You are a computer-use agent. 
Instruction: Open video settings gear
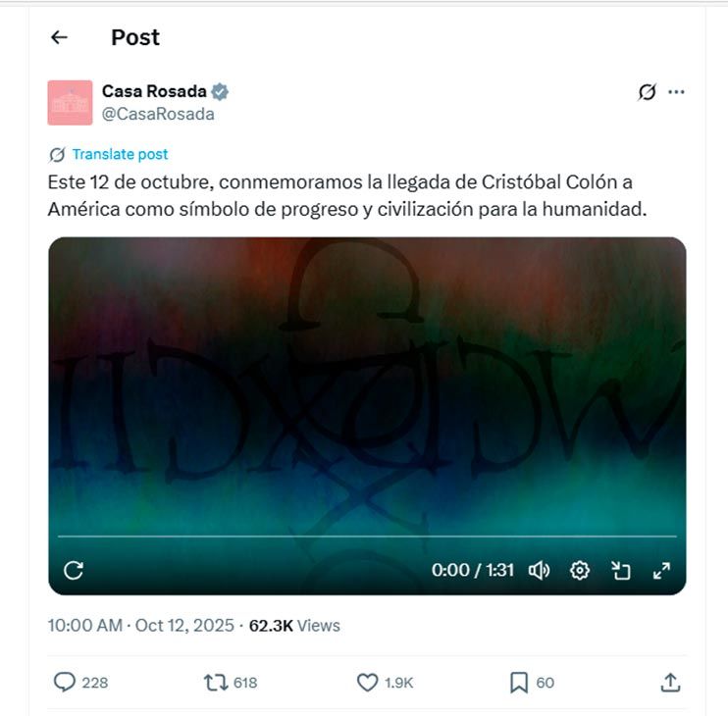coord(580,570)
